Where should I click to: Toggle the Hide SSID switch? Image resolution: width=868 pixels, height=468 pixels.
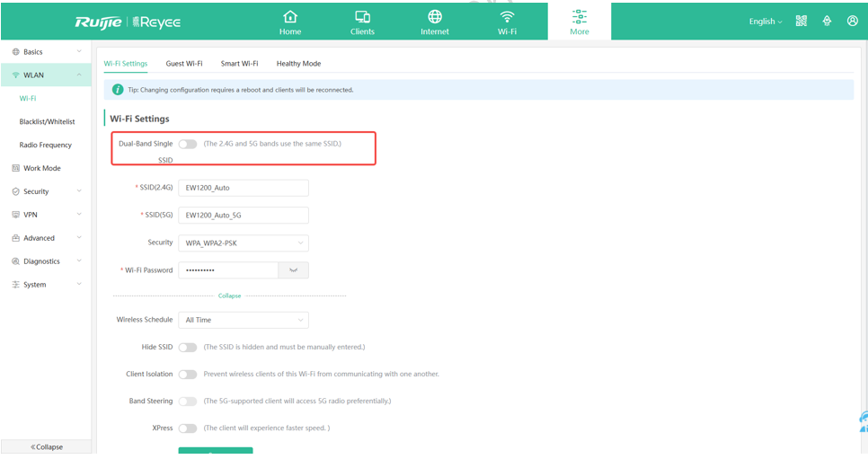pyautogui.click(x=188, y=347)
